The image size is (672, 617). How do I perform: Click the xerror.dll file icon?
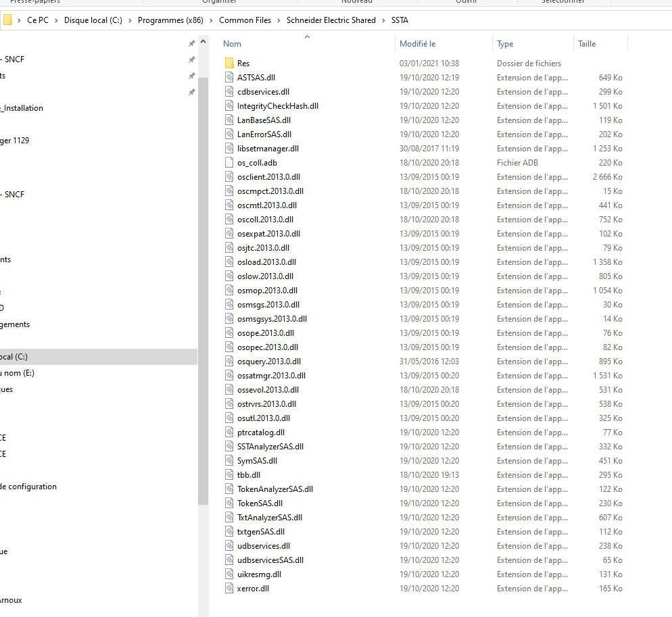pos(230,589)
